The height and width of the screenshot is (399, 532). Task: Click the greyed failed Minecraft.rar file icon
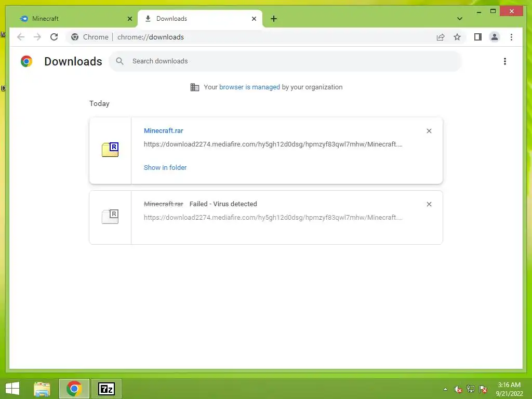point(110,216)
